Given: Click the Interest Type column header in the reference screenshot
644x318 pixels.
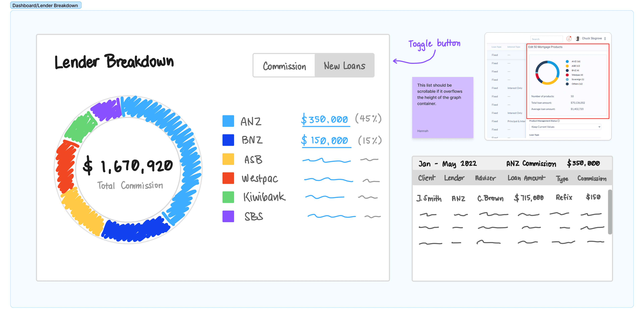Looking at the screenshot, I should [x=514, y=47].
